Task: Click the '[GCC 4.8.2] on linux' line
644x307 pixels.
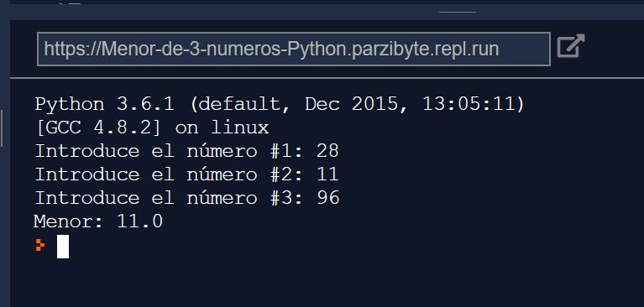Action: click(152, 127)
